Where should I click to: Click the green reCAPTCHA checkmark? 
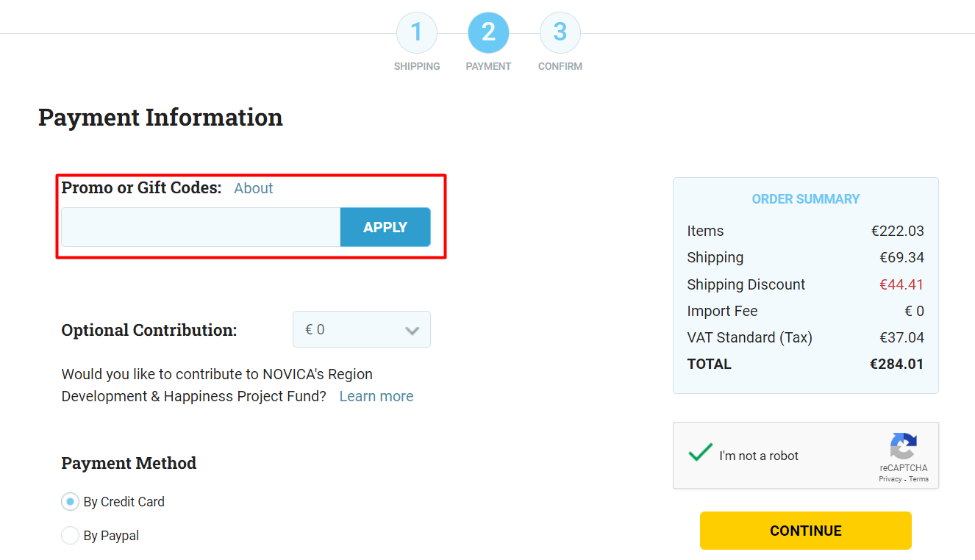tap(700, 452)
